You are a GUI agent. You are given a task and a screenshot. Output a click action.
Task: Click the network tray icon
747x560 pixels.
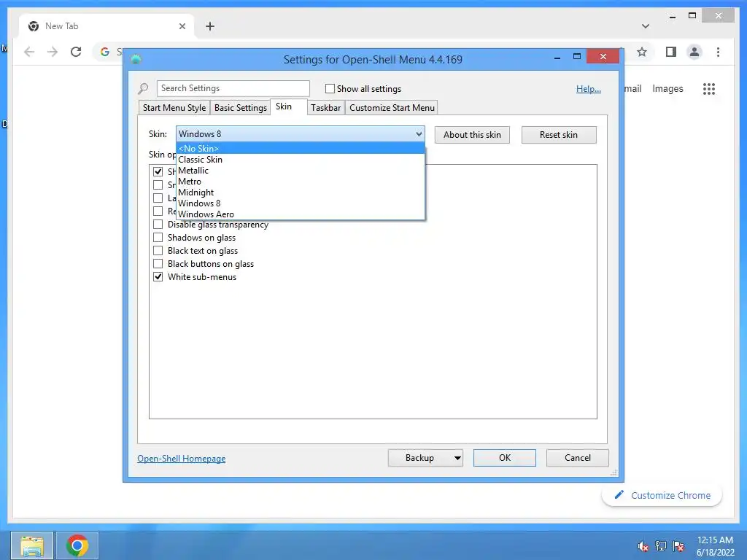pyautogui.click(x=660, y=546)
